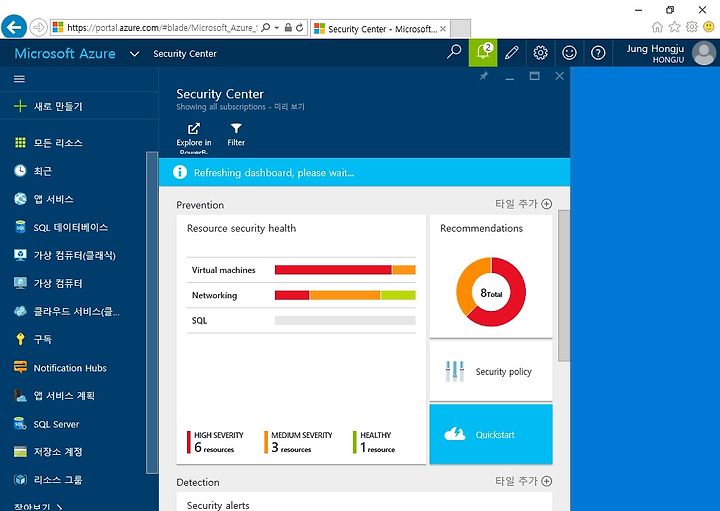The width and height of the screenshot is (720, 511).
Task: Click the feedback smiley icon
Action: (x=569, y=52)
